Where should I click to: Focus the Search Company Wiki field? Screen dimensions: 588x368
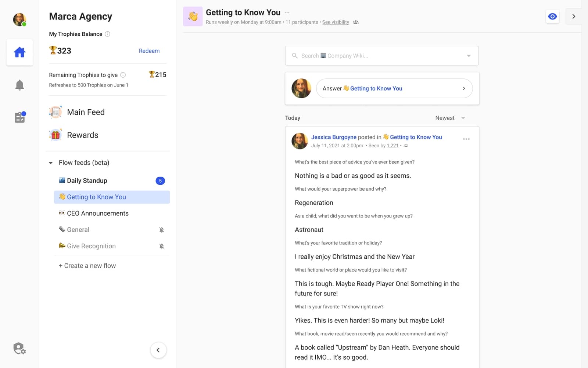pyautogui.click(x=382, y=56)
